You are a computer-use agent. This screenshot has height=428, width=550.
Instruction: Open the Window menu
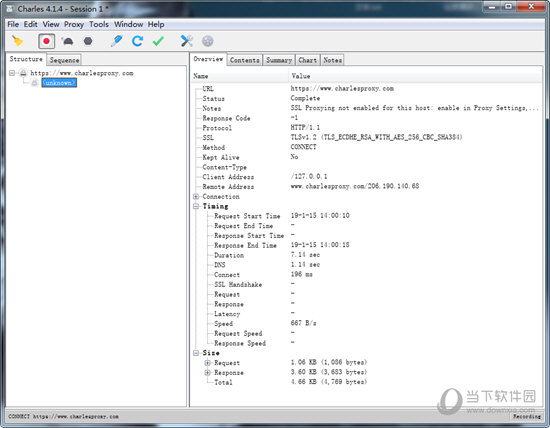click(128, 24)
